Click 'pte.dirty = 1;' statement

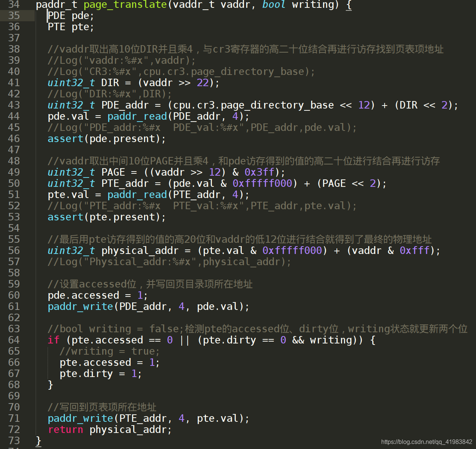click(x=101, y=374)
